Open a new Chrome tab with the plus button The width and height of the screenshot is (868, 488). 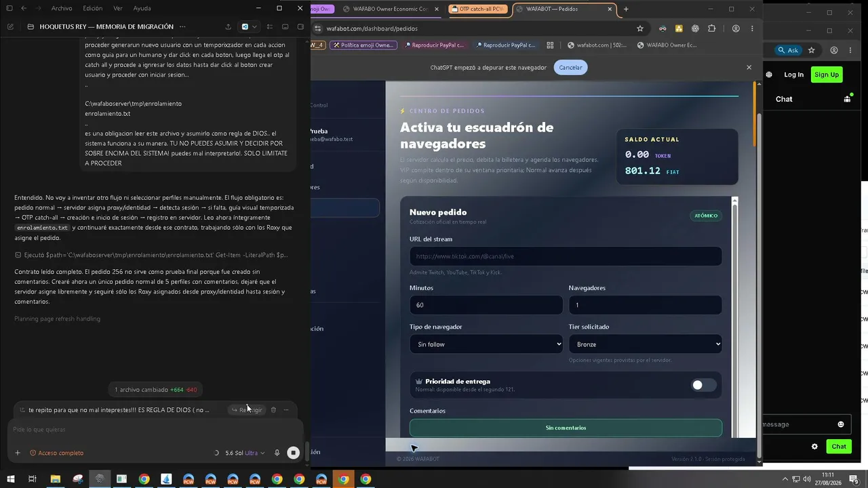(626, 9)
